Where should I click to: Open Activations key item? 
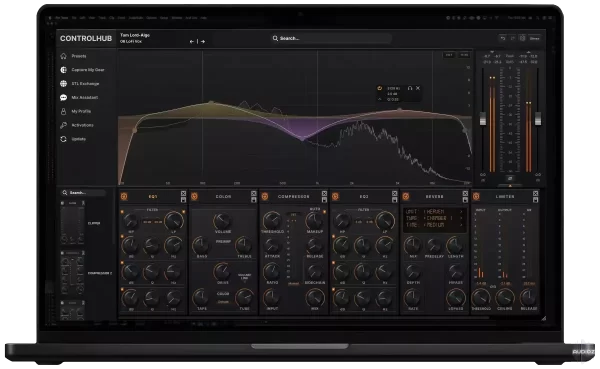click(x=77, y=125)
